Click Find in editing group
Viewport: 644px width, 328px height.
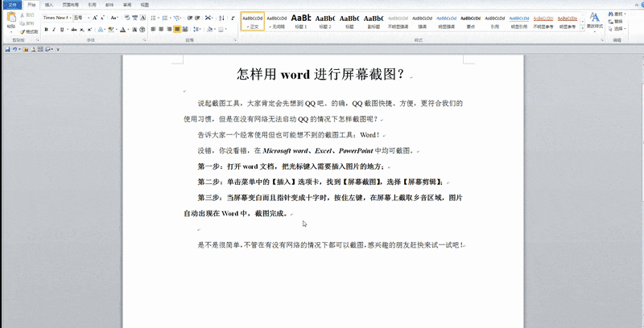616,14
